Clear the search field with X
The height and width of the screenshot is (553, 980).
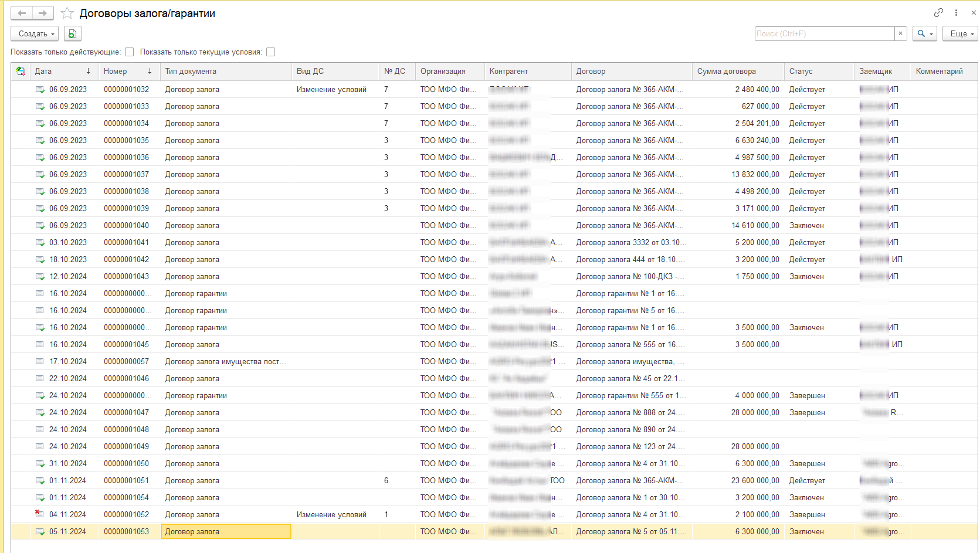click(900, 33)
